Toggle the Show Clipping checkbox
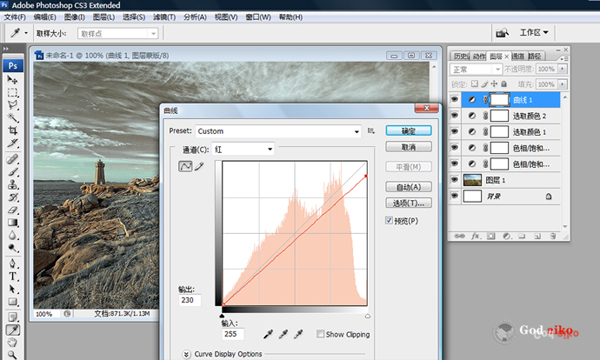This screenshot has width=600, height=360. click(320, 334)
